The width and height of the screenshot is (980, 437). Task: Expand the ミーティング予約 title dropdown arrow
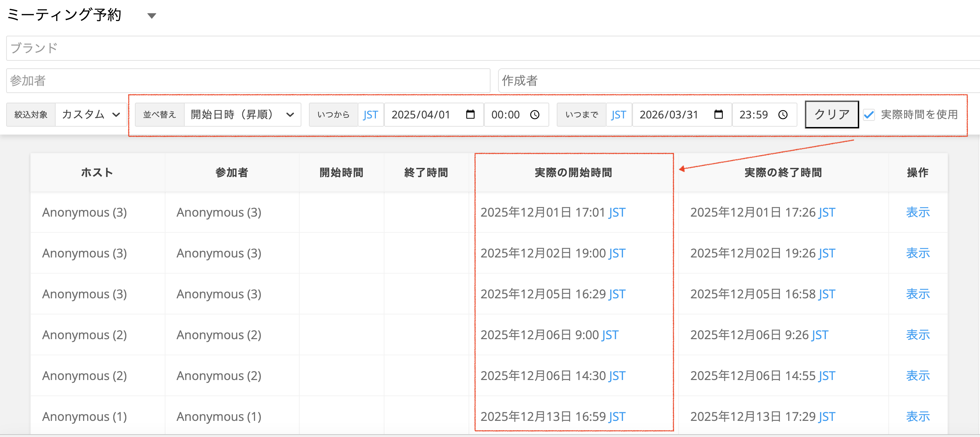click(x=152, y=15)
